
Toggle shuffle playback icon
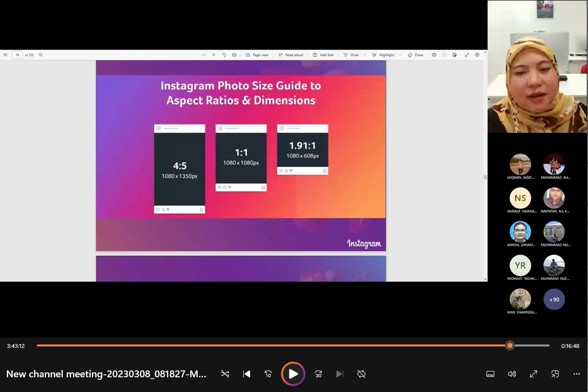(225, 374)
